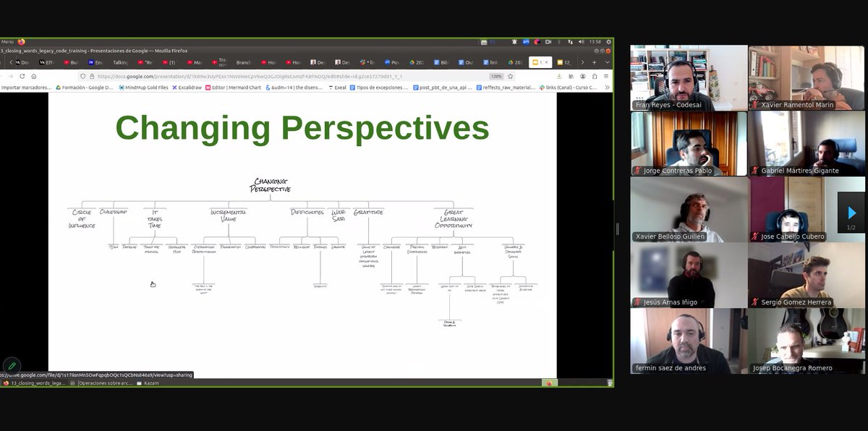The width and height of the screenshot is (868, 431).
Task: Switch to the 'Out' browser tab
Action: (465, 62)
